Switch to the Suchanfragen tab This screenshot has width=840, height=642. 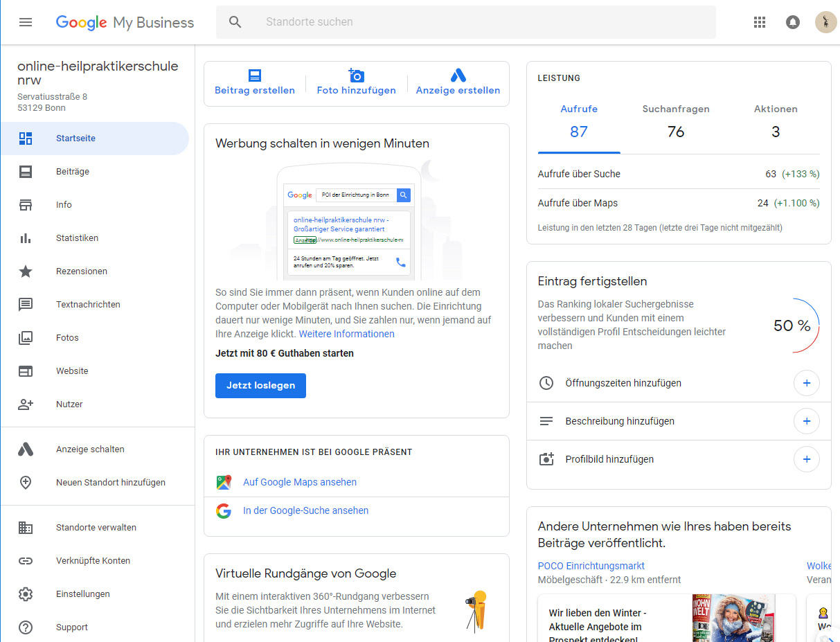point(676,121)
